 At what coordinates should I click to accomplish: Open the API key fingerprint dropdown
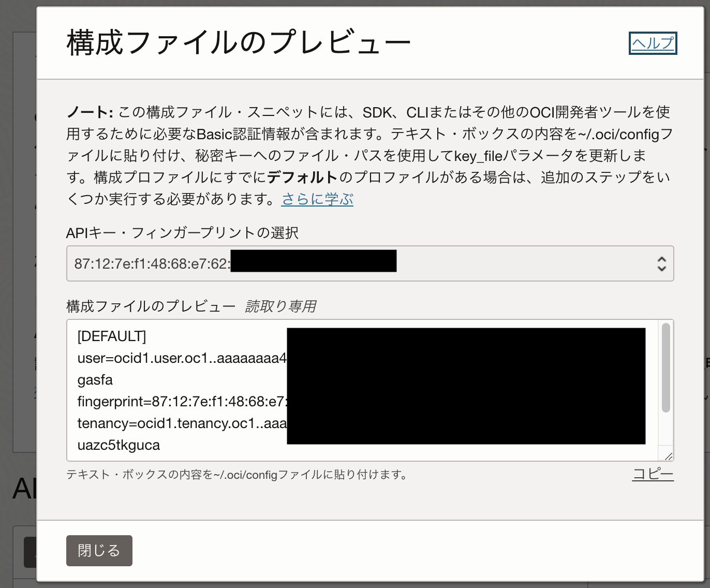point(369,263)
